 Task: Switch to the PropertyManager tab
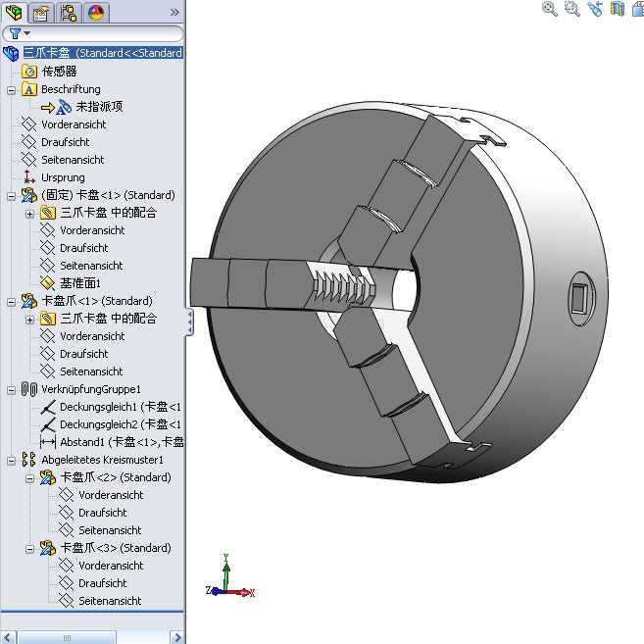40,13
